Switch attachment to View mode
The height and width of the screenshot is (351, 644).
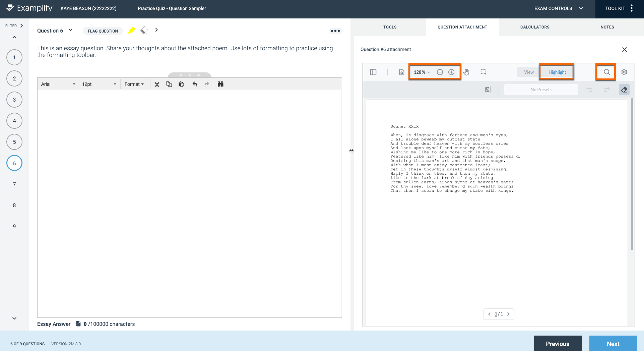529,72
